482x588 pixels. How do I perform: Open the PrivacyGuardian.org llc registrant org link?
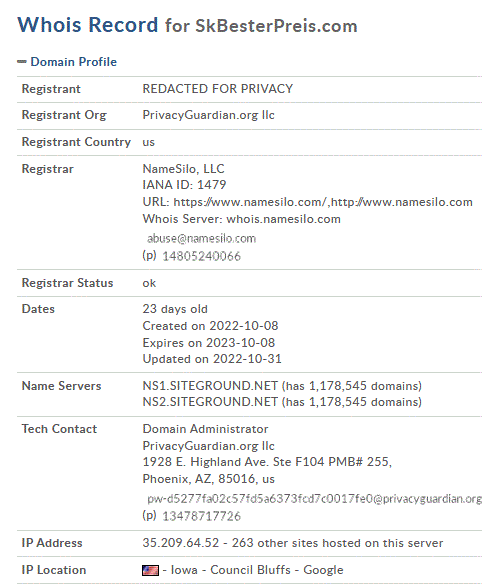[209, 115]
